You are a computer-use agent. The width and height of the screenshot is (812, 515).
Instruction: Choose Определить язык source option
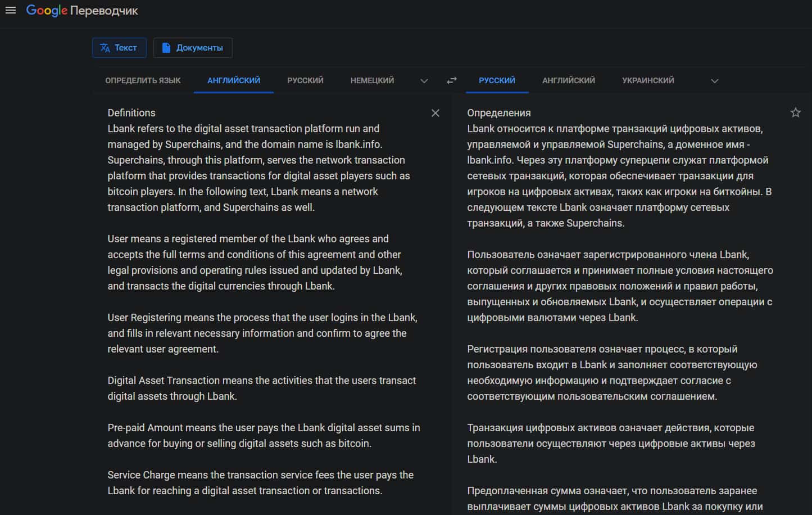click(x=143, y=80)
